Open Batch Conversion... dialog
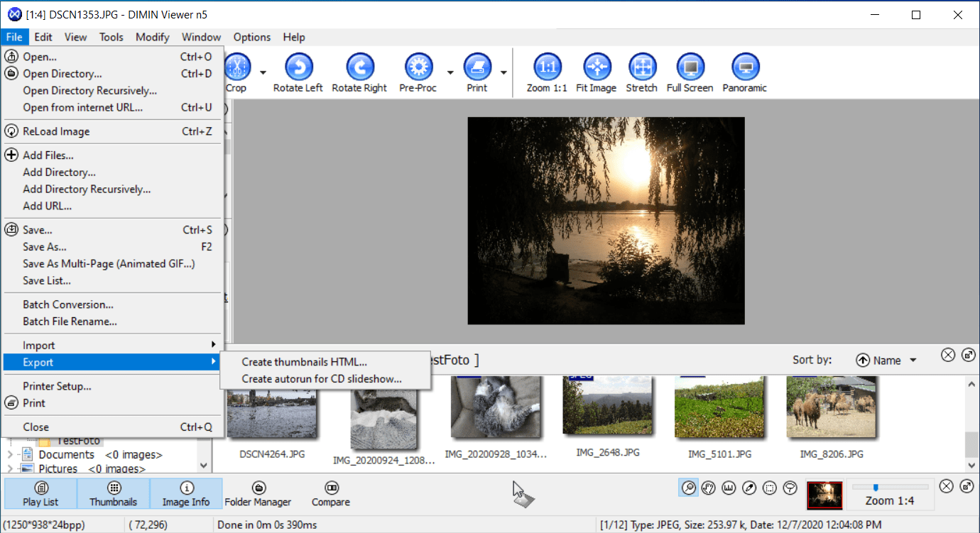Viewport: 980px width, 533px height. [x=113, y=304]
